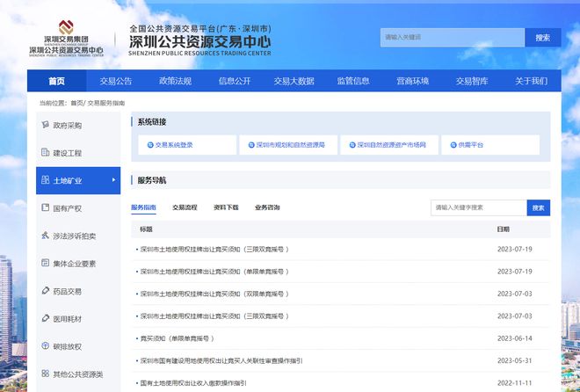Open 竞买须知（三限双竞摇号）dated 2023-07-19
This screenshot has width=580, height=392.
pos(214,250)
